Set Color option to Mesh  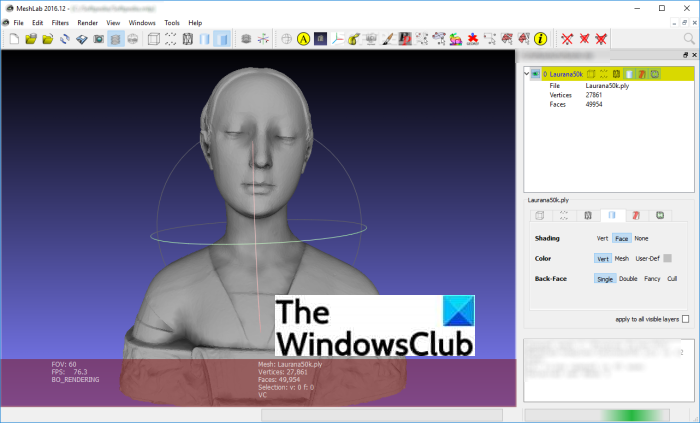click(x=622, y=258)
